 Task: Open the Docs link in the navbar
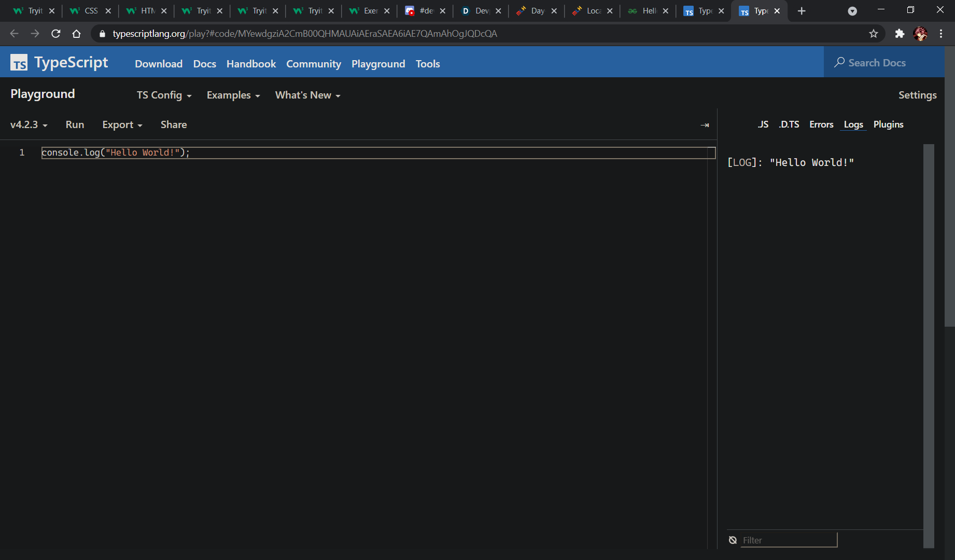coord(205,64)
